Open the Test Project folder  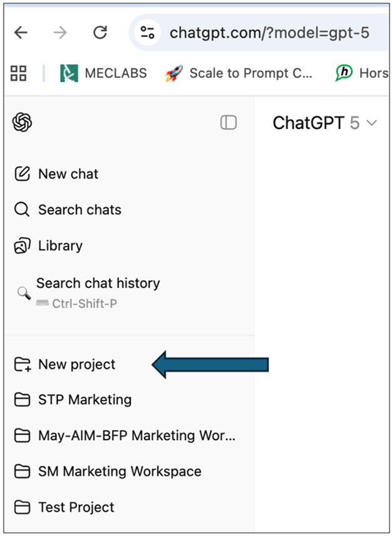64,507
